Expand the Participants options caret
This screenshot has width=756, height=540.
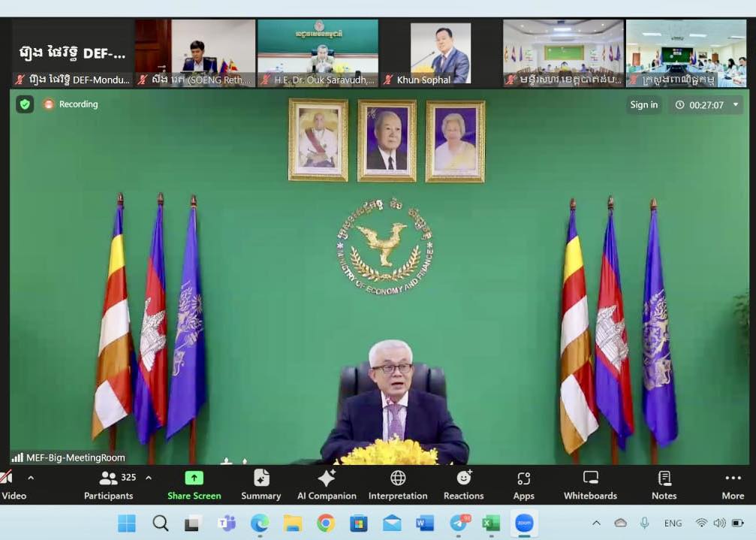[x=149, y=478]
